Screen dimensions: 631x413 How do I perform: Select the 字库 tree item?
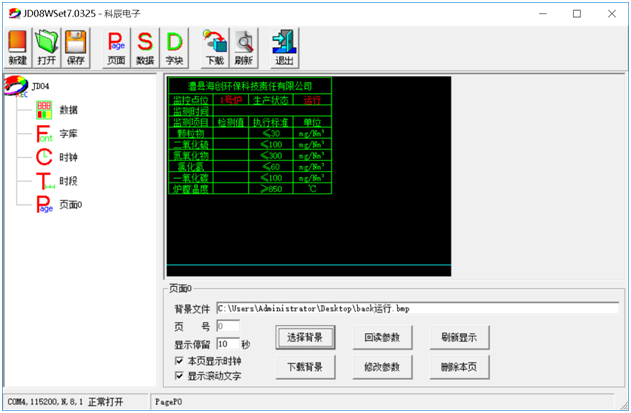[x=68, y=133]
